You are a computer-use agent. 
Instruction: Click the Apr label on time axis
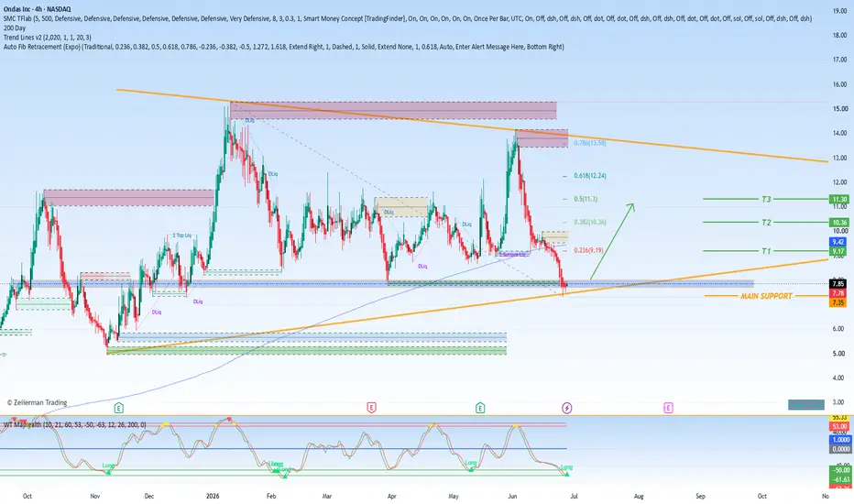391,497
